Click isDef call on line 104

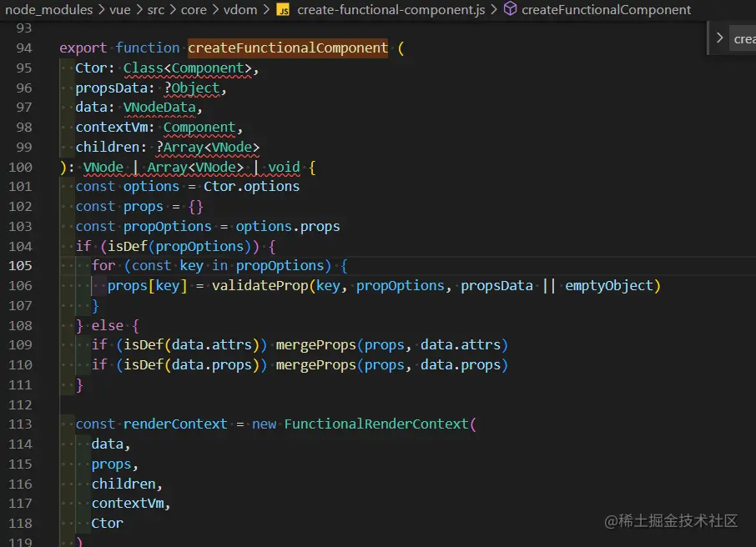[128, 246]
